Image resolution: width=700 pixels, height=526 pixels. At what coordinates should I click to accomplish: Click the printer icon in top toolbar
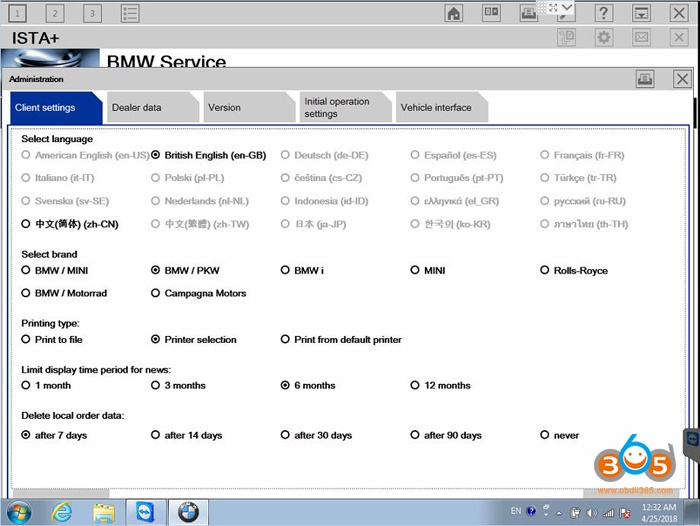coord(529,13)
